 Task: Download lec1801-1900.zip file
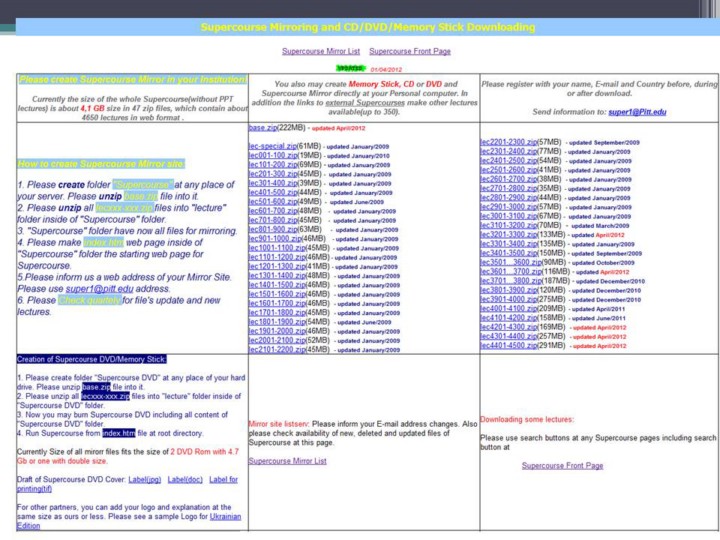(275, 321)
